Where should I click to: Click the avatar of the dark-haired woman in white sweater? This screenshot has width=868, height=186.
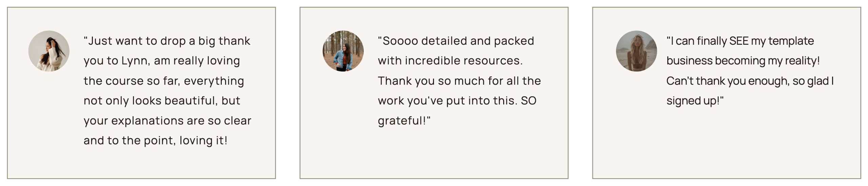[x=49, y=51]
